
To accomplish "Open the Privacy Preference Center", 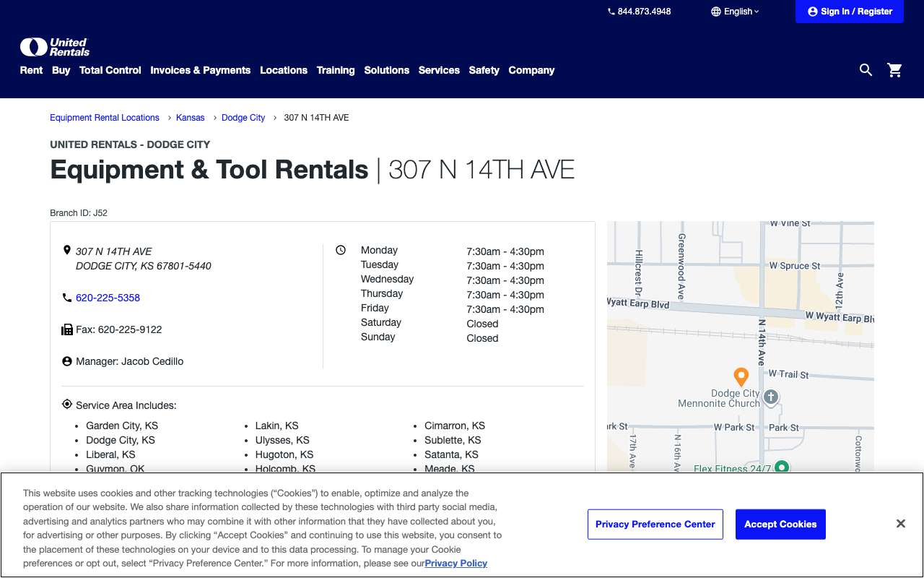I will point(655,525).
